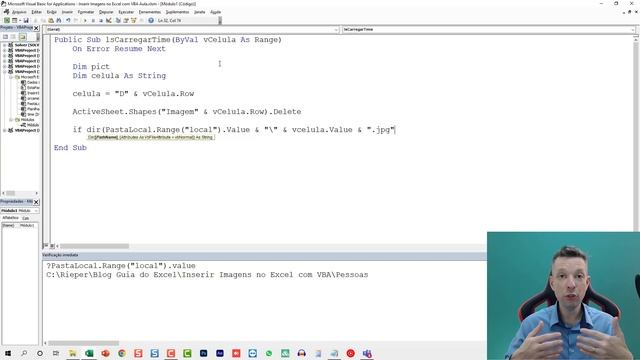Open the Insert object dropdown arrow in toolbar
Image resolution: width=640 pixels, height=360 pixels.
20,20
